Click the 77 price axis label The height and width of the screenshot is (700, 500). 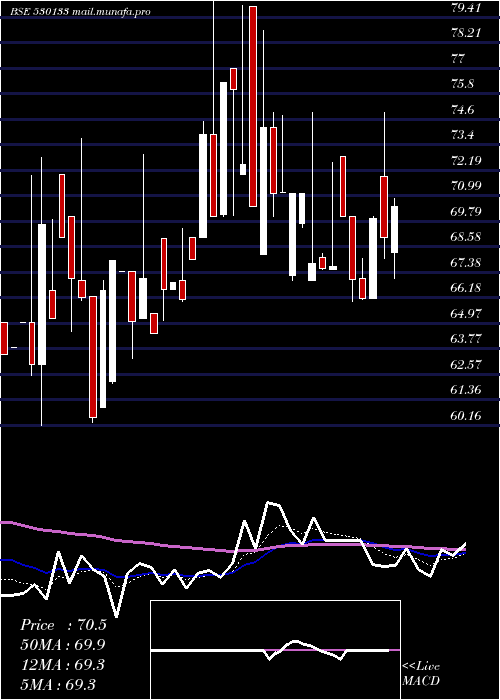[x=458, y=58]
